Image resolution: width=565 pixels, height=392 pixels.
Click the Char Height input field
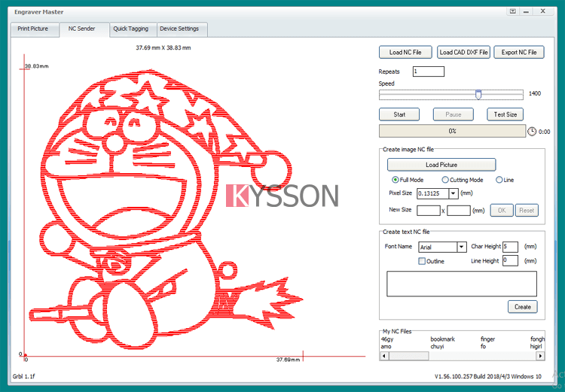click(510, 247)
